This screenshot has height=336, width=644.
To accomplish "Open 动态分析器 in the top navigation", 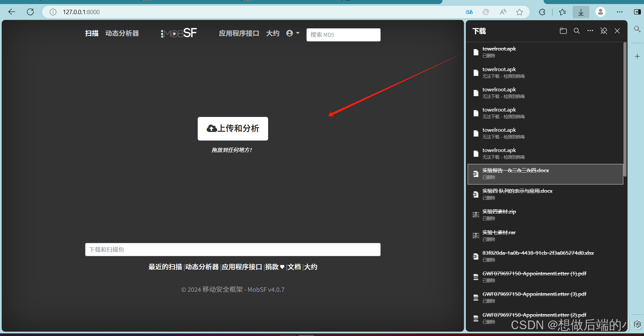I will click(x=122, y=33).
